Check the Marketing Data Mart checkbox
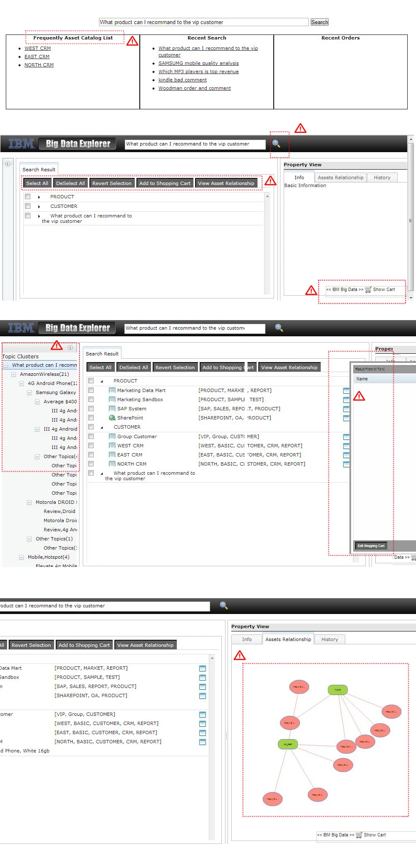The height and width of the screenshot is (868, 416). click(x=91, y=390)
